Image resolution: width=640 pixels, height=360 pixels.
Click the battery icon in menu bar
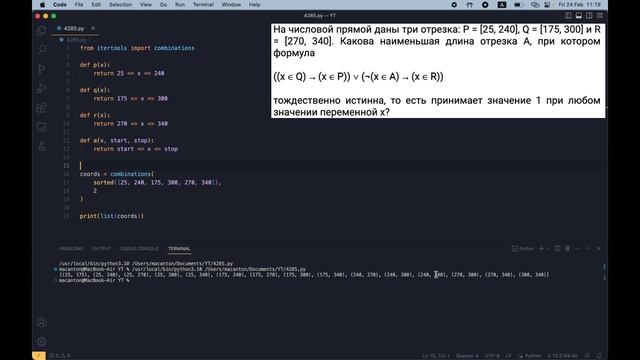click(518, 5)
